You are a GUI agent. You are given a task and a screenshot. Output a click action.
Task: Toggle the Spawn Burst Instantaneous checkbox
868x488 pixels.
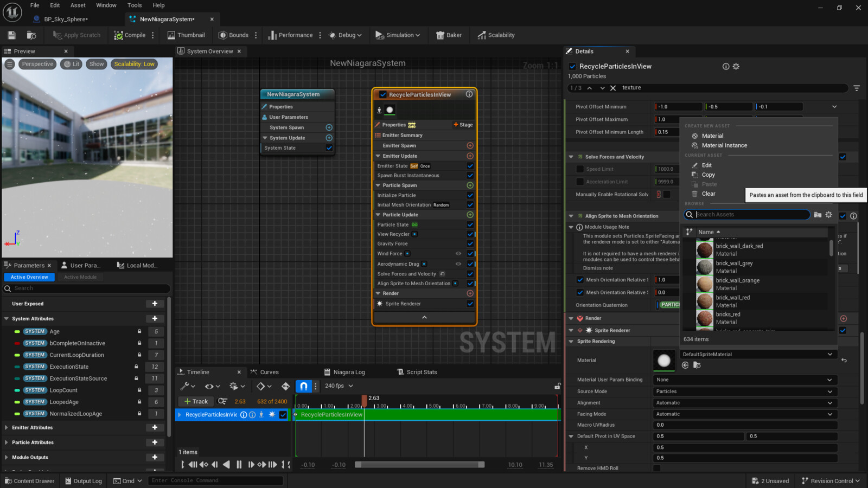coord(470,176)
